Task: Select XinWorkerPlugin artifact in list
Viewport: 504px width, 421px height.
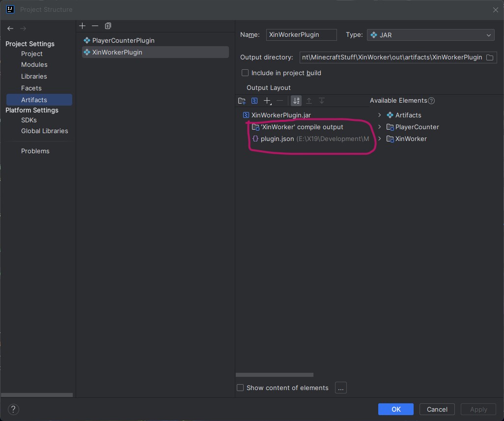Action: click(156, 53)
